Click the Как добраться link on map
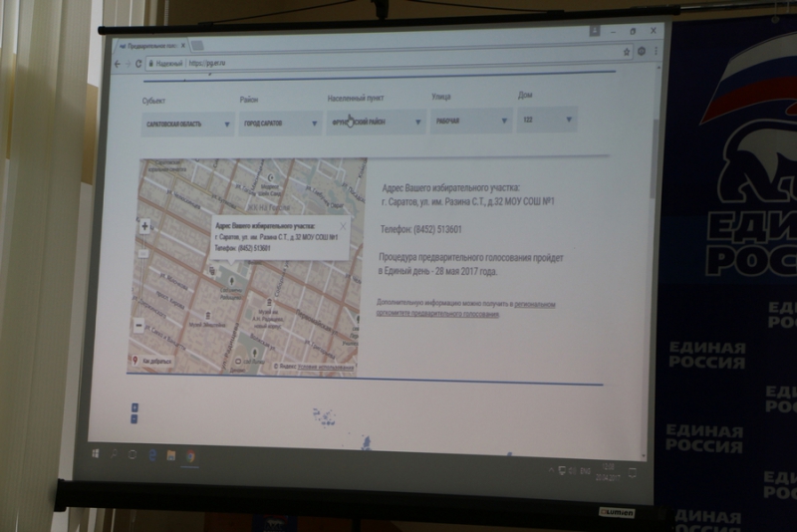This screenshot has width=797, height=532. [152, 361]
